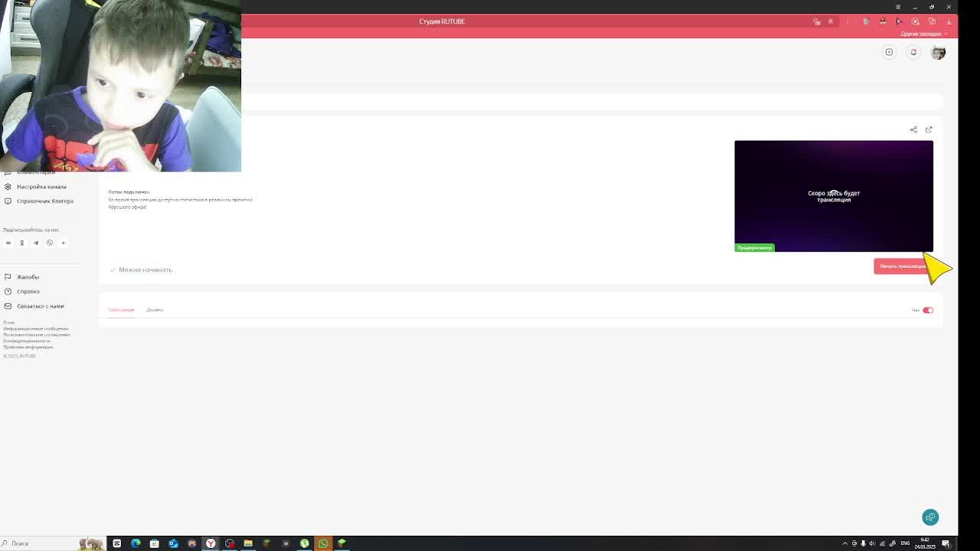Click the Odnoklassniki social icon
Viewport: 980px width, 551px height.
click(22, 243)
